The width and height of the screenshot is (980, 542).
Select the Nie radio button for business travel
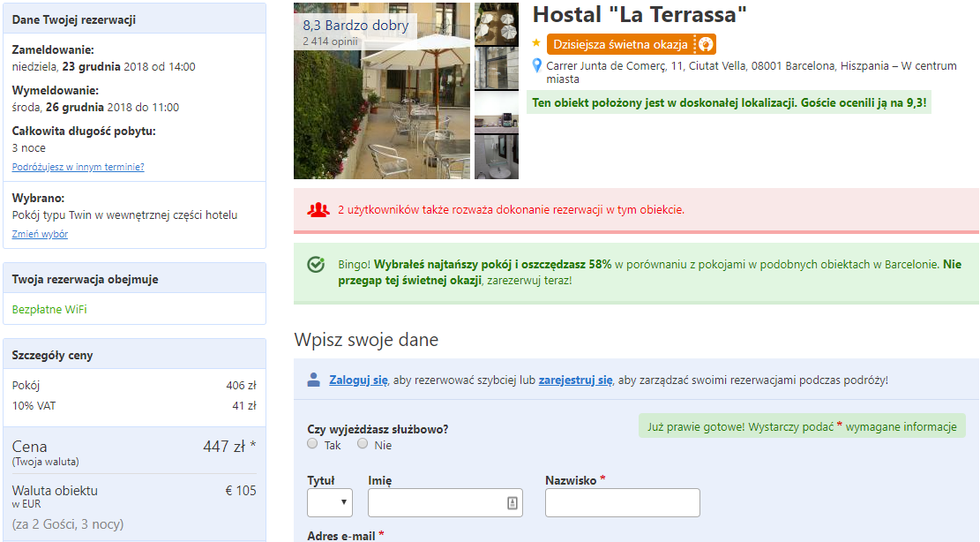pos(363,444)
